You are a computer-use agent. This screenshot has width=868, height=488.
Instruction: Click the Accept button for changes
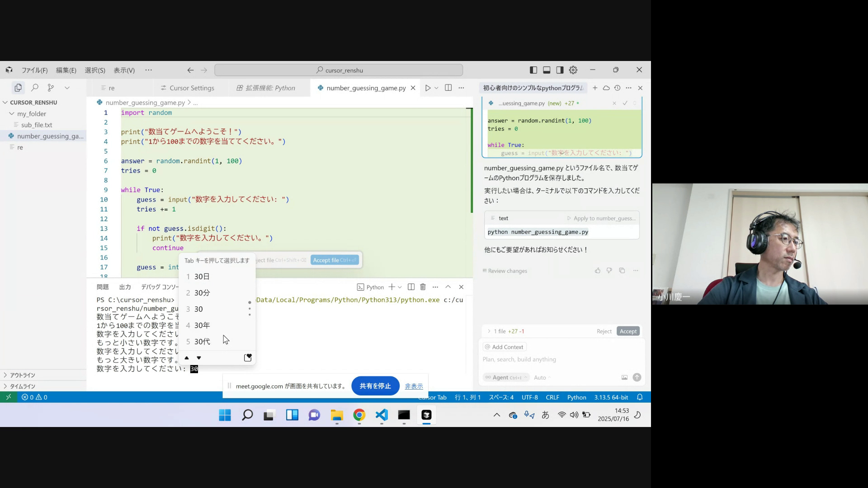pyautogui.click(x=628, y=331)
